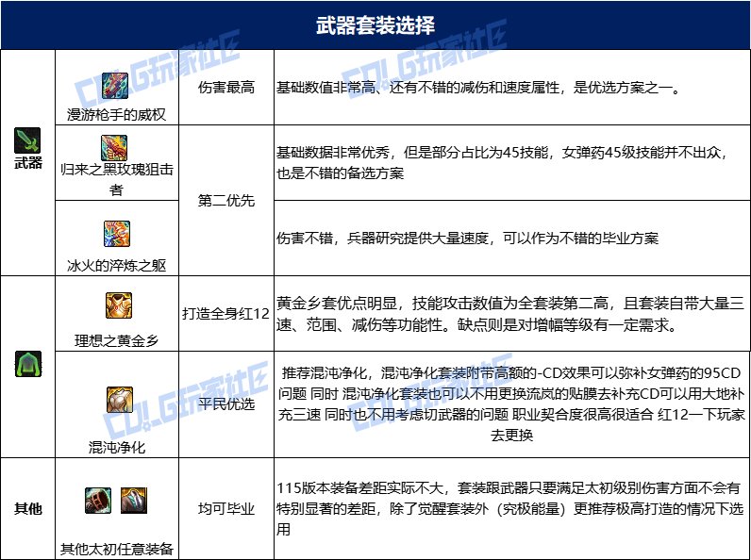Click description starting 基础数值非常高

point(478,88)
